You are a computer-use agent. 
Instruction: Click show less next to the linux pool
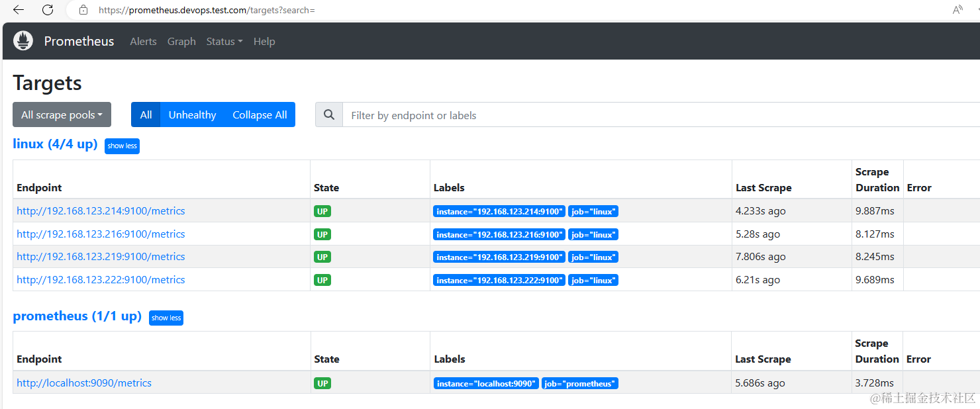point(122,146)
